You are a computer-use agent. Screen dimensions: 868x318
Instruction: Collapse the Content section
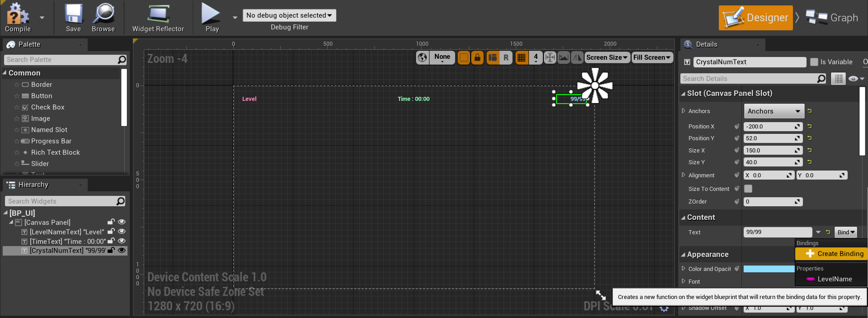683,218
